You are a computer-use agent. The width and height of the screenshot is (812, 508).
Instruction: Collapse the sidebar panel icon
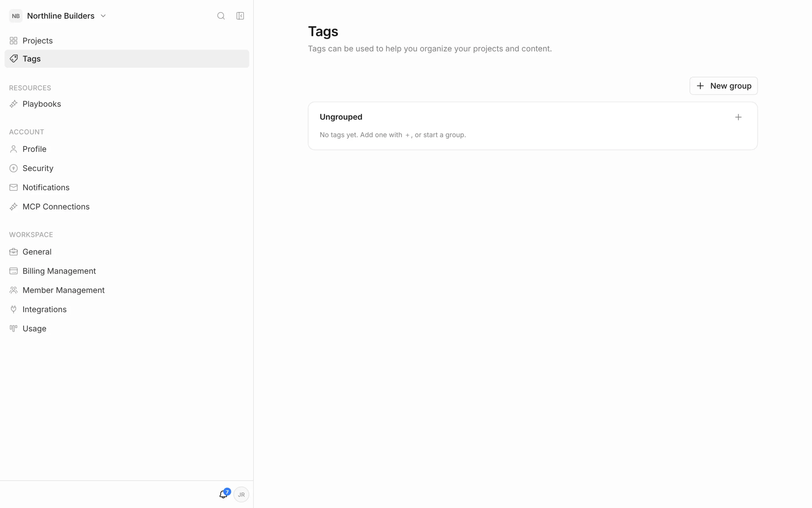[240, 16]
